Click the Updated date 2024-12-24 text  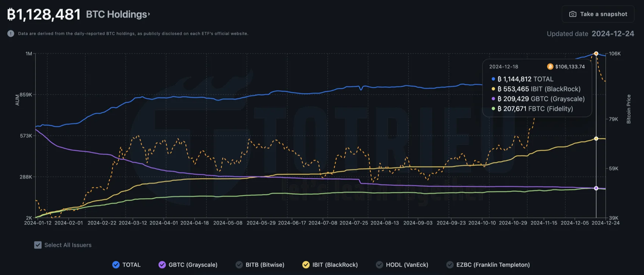pos(590,34)
